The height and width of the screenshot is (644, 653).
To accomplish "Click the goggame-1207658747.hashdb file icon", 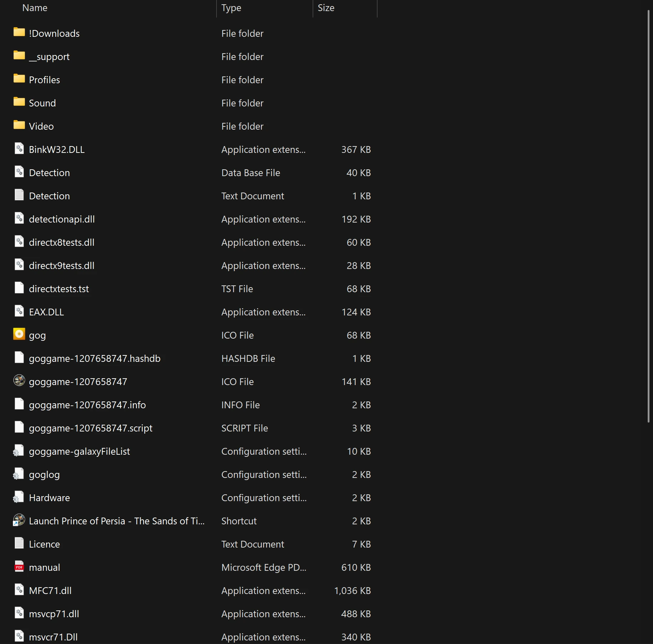I will 19,358.
